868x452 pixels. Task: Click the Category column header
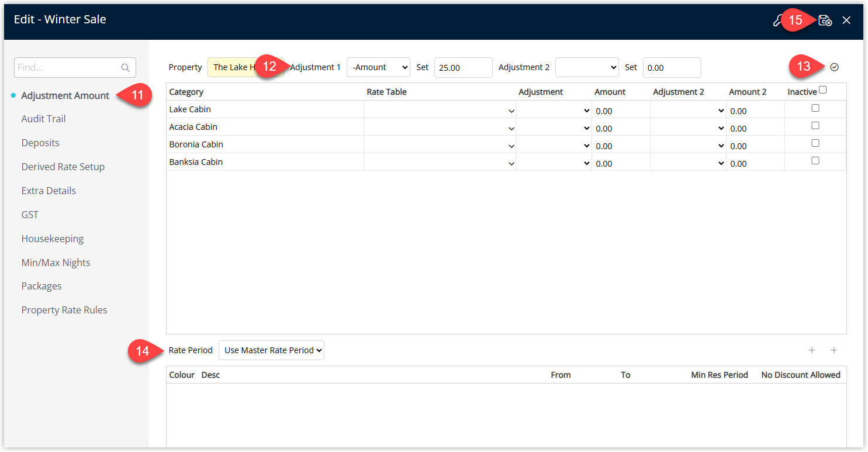186,92
